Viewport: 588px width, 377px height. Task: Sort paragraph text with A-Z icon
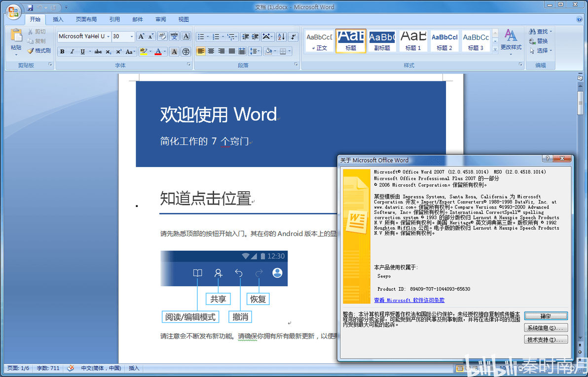click(x=281, y=36)
